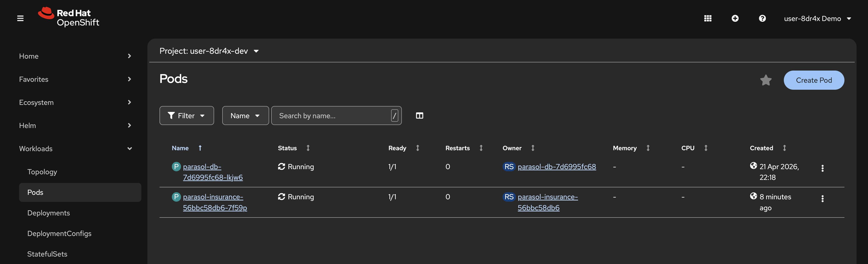Click the plus import/add icon

coord(735,18)
